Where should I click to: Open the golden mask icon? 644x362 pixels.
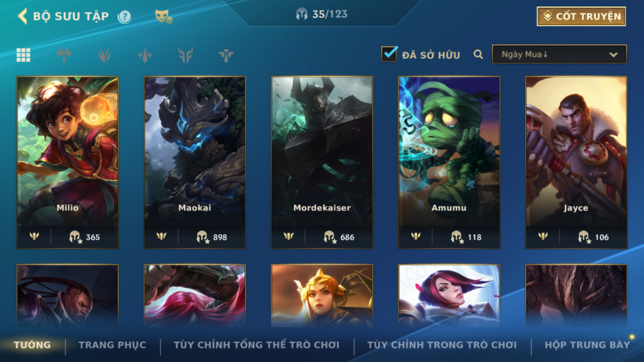coord(164,17)
